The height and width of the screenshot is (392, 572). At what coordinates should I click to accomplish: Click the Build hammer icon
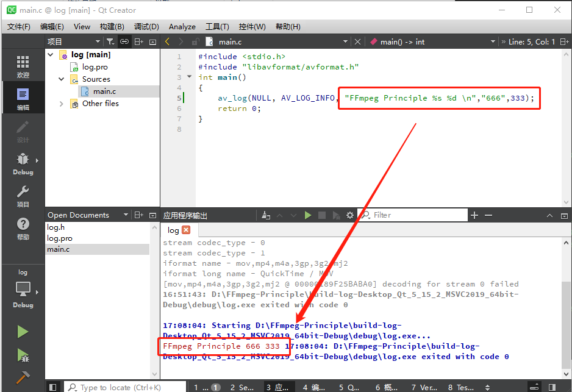(x=23, y=378)
